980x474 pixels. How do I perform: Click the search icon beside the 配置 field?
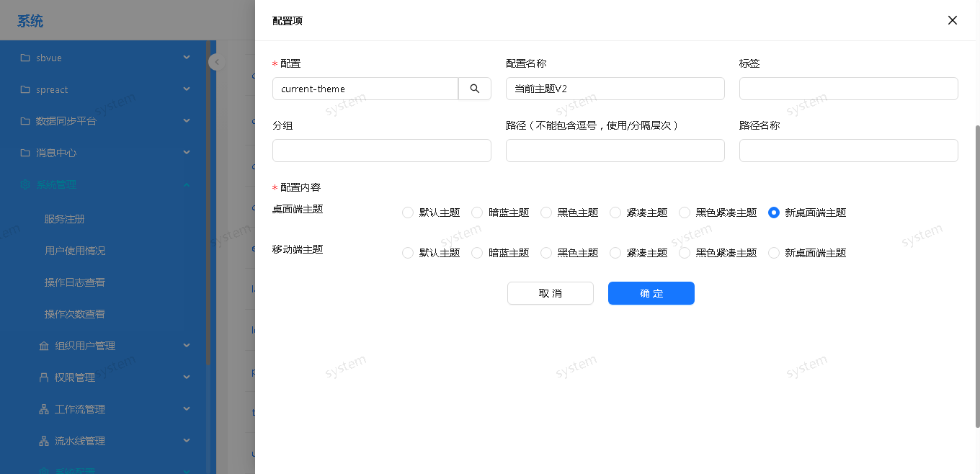475,89
